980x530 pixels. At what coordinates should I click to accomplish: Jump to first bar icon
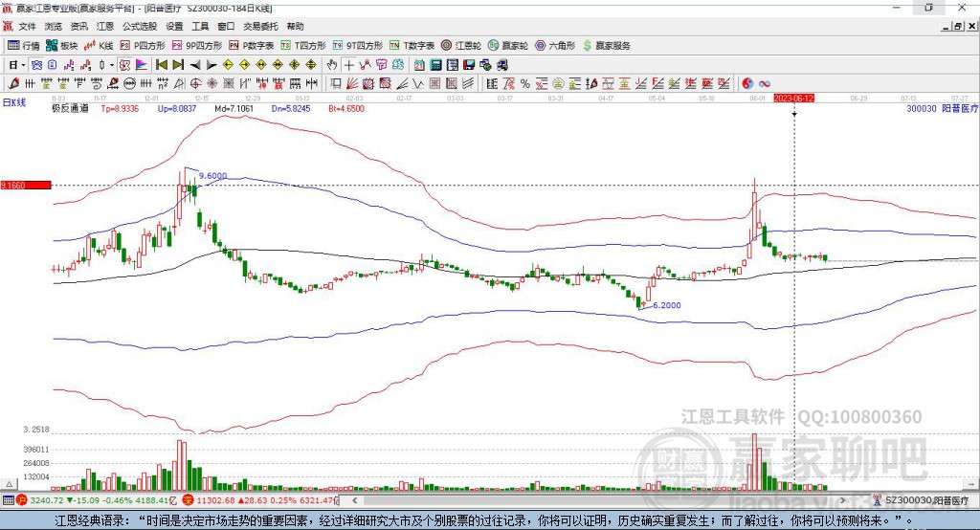(161, 65)
